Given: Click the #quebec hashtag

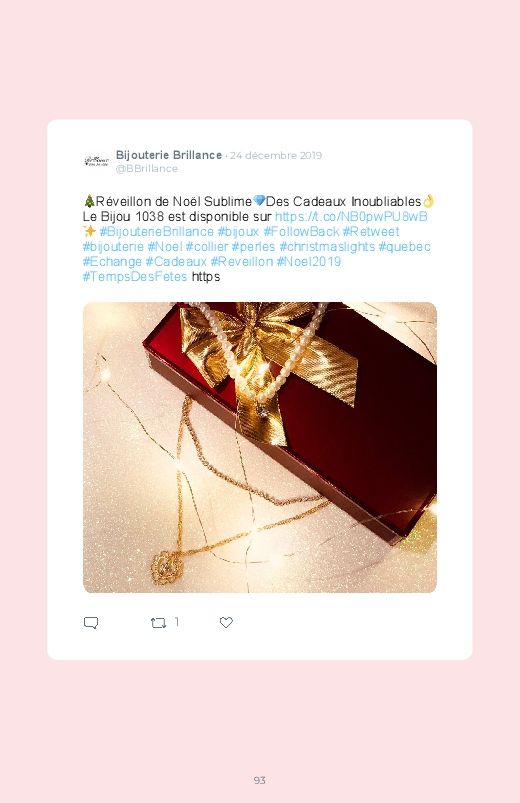Looking at the screenshot, I should pos(405,247).
